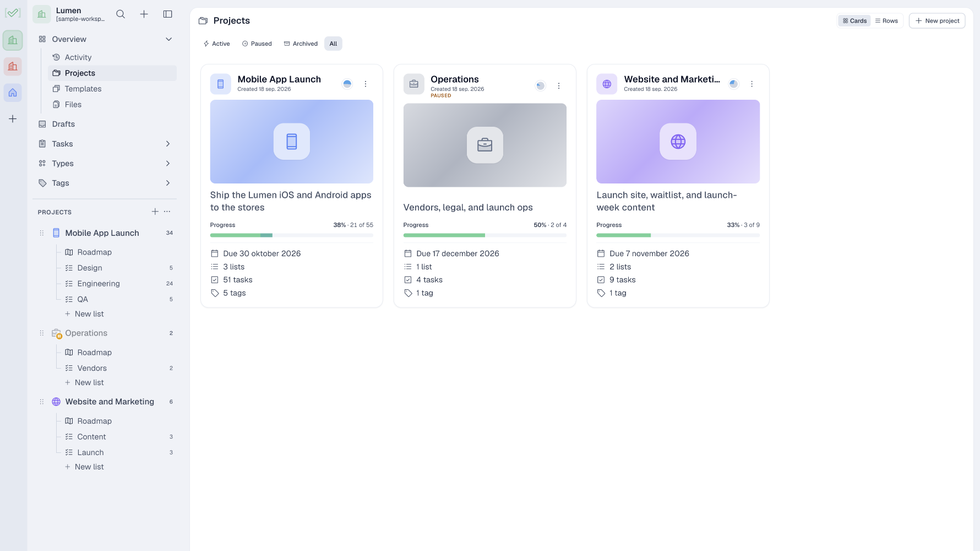Viewport: 980px width, 551px height.
Task: Click the Lumen workspace logo icon
Action: pyautogui.click(x=42, y=14)
